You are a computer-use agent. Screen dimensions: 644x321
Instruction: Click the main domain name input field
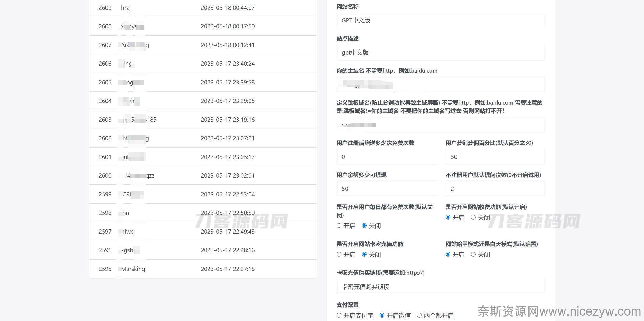[x=441, y=84]
